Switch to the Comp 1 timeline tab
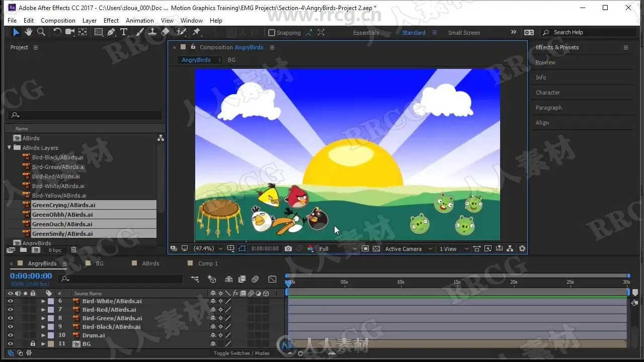The height and width of the screenshot is (362, 644). 207,263
